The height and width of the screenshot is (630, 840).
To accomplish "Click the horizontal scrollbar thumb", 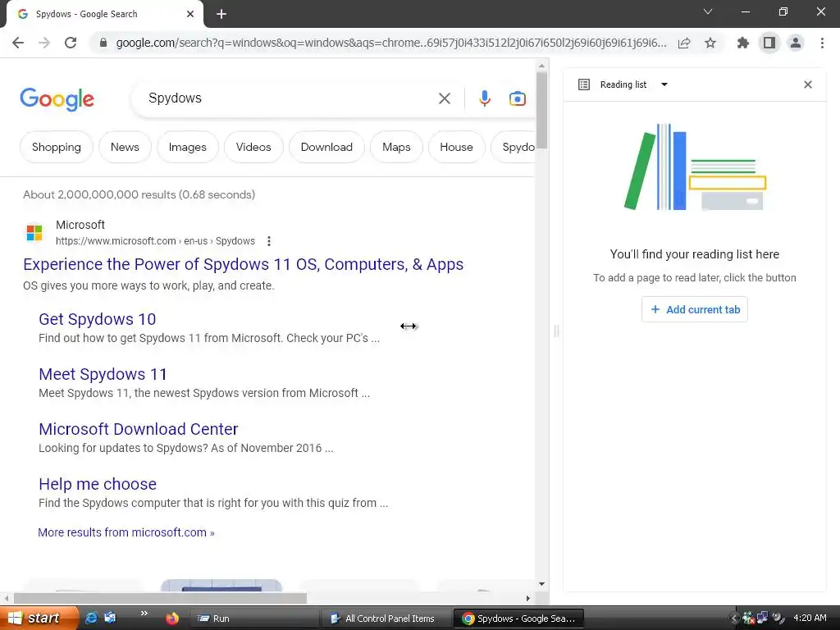I will pyautogui.click(x=160, y=598).
